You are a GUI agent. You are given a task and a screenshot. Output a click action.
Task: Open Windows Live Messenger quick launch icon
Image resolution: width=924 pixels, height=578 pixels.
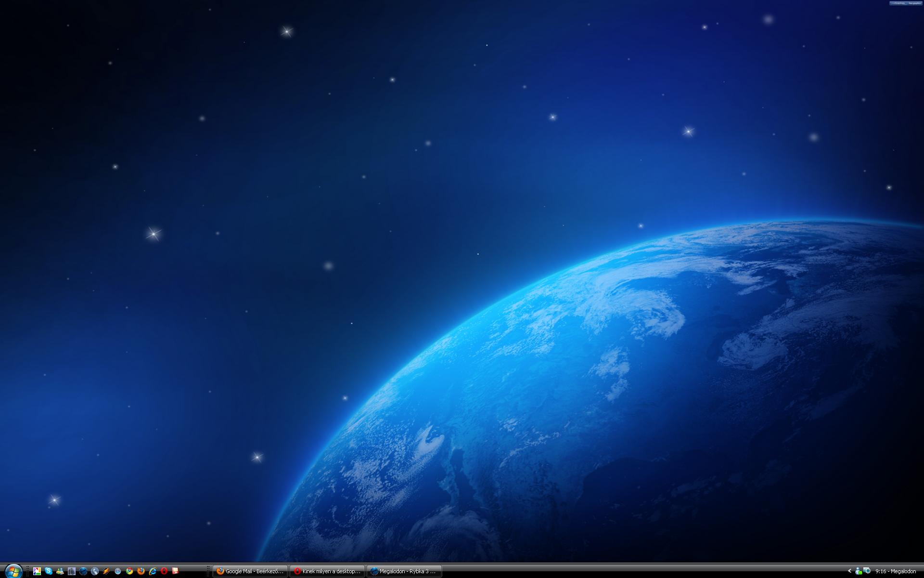(x=60, y=571)
